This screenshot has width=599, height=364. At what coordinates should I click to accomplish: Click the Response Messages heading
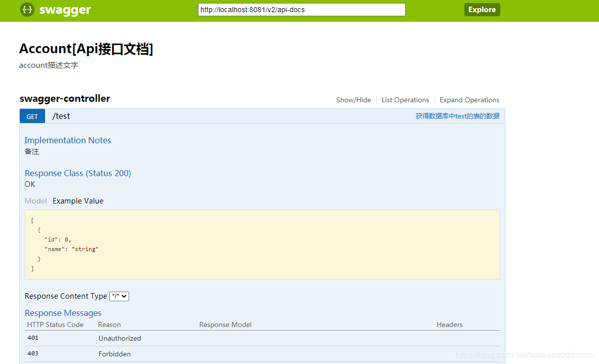click(x=63, y=313)
